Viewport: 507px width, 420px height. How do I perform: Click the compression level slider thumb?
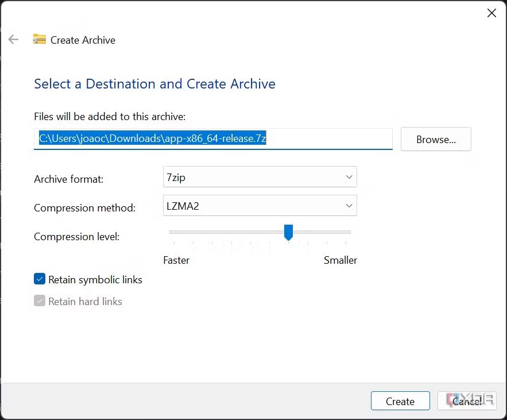click(x=288, y=232)
